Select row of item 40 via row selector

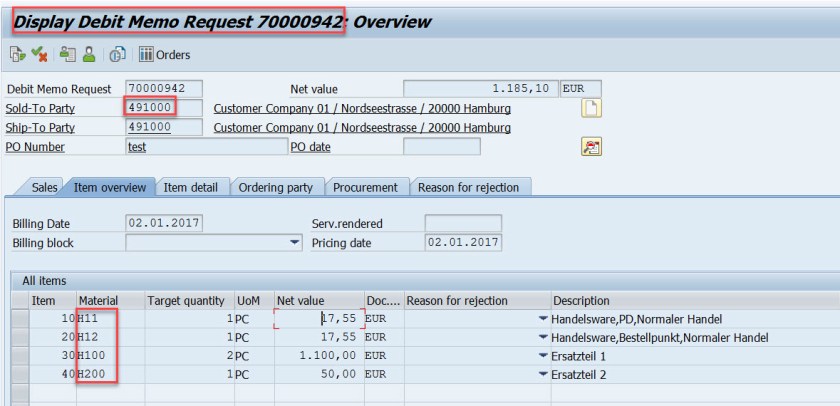[20, 374]
